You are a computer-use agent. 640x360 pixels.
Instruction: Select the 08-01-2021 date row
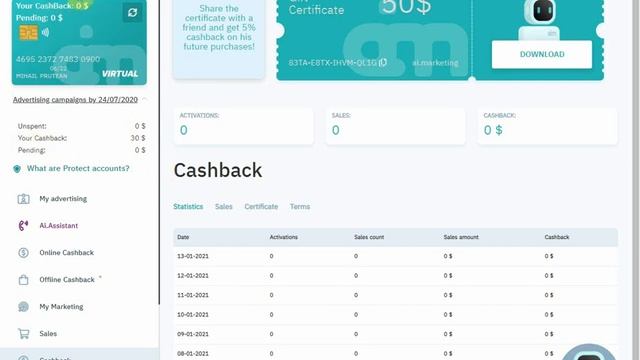(x=396, y=353)
